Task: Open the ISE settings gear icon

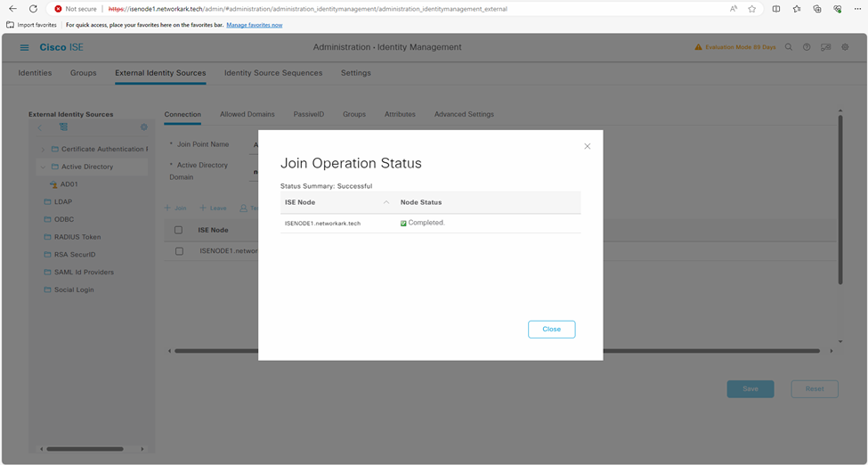Action: click(845, 47)
